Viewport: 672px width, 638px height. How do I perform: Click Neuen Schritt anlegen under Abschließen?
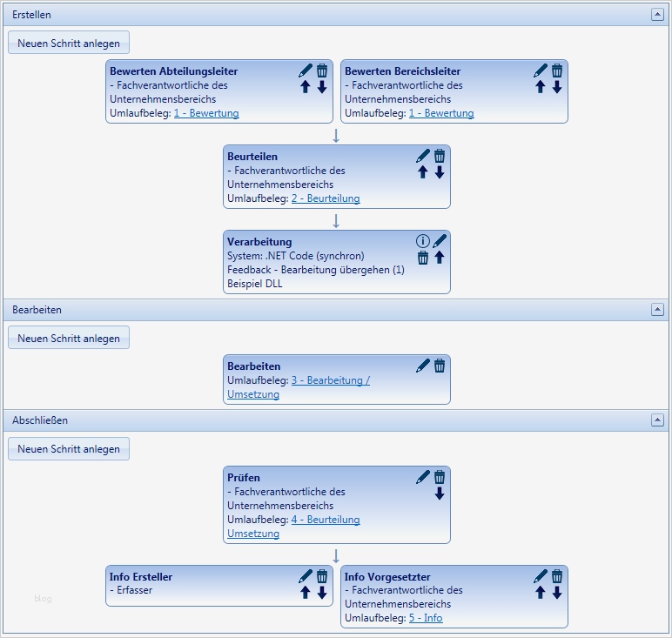click(x=69, y=448)
